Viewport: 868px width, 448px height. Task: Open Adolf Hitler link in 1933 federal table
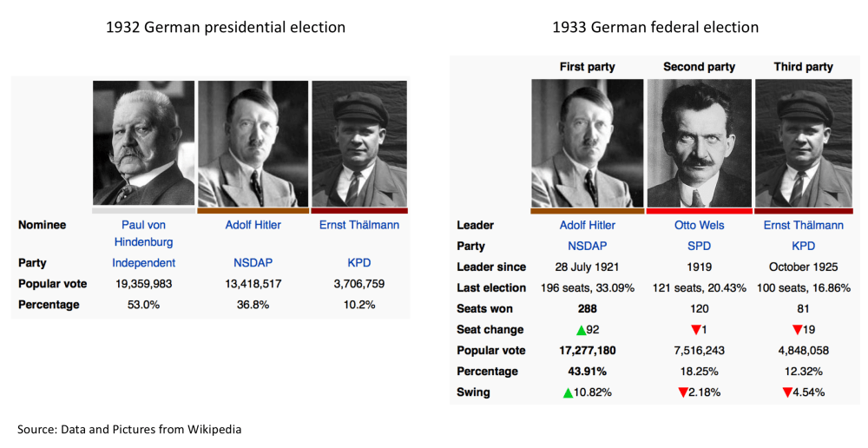(x=588, y=226)
